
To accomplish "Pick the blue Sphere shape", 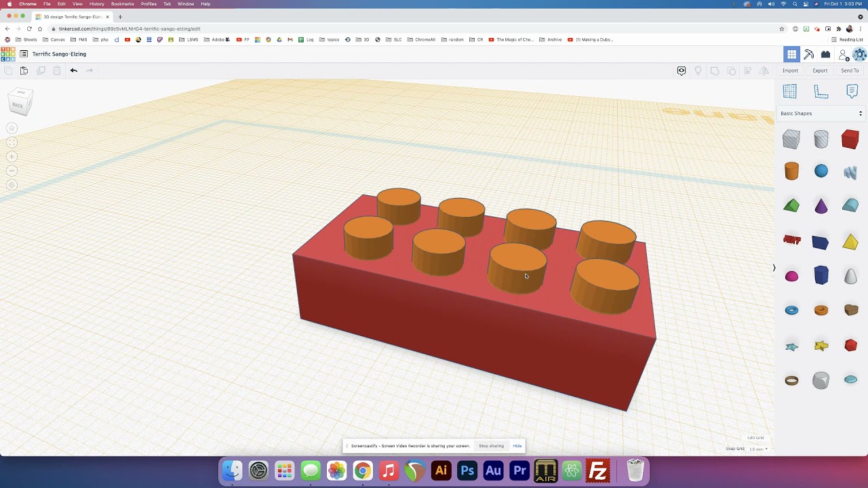I will (821, 171).
